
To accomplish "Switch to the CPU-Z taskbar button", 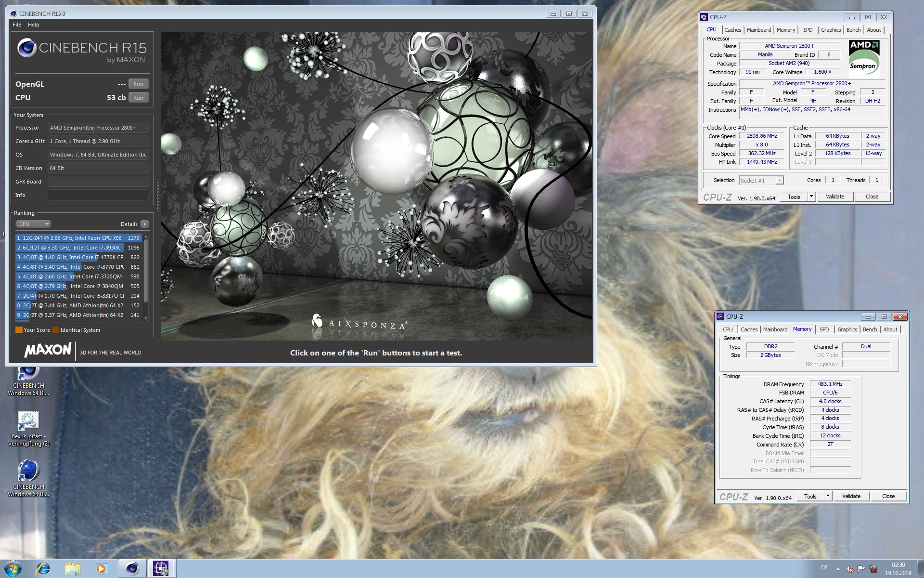I will pos(161,569).
